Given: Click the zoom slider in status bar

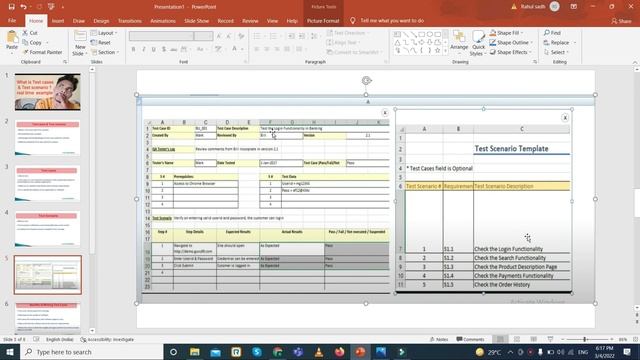Looking at the screenshot, I should pos(585,339).
